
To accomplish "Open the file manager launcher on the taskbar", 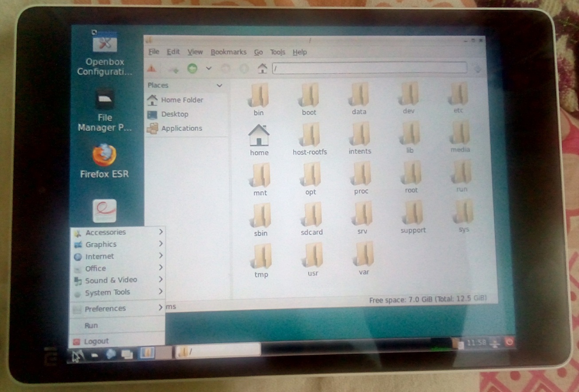I will click(148, 352).
